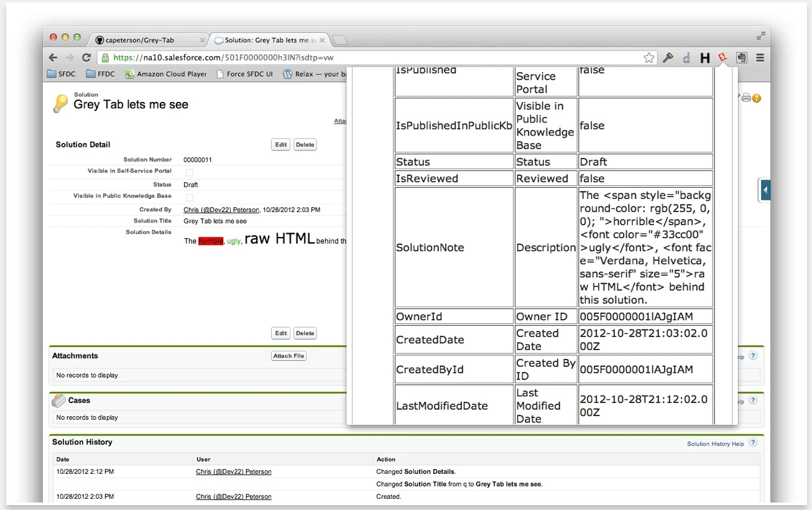Screen dimensions: 812x510
Task: Open the Amazon Cloud Player bookmark
Action: (x=165, y=74)
